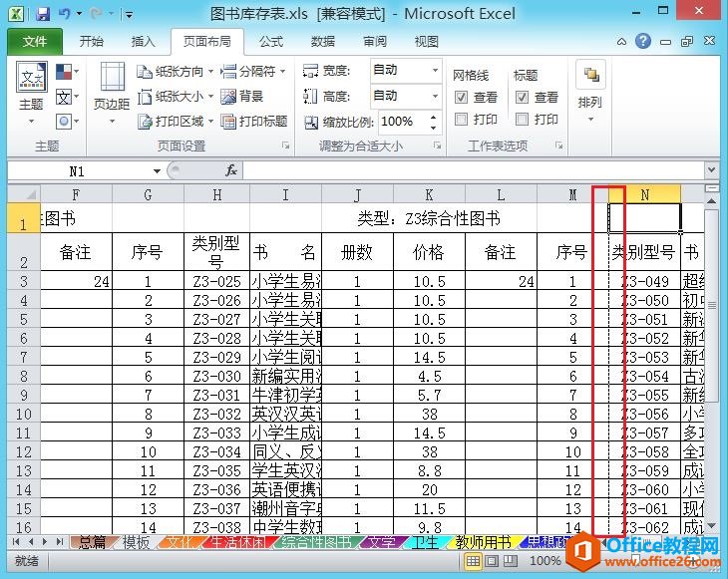Screen dimensions: 728x579
Task: Switch to the Review (审阅) tab
Action: (x=375, y=42)
